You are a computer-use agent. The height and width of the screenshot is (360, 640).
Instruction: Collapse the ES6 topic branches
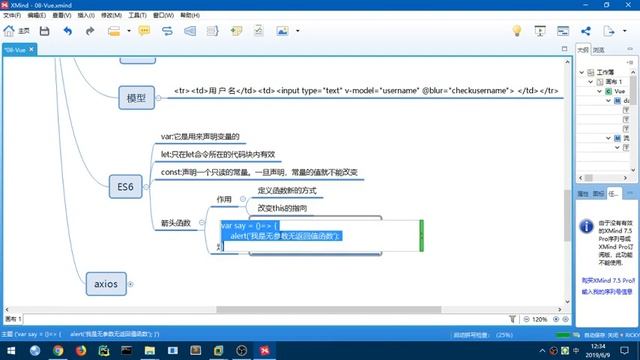[x=146, y=187]
